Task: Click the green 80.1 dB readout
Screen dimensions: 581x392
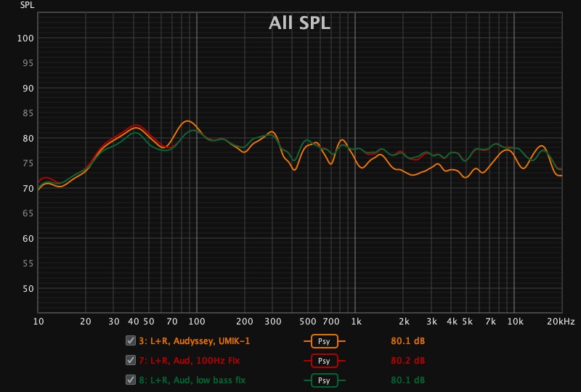Action: (x=407, y=380)
